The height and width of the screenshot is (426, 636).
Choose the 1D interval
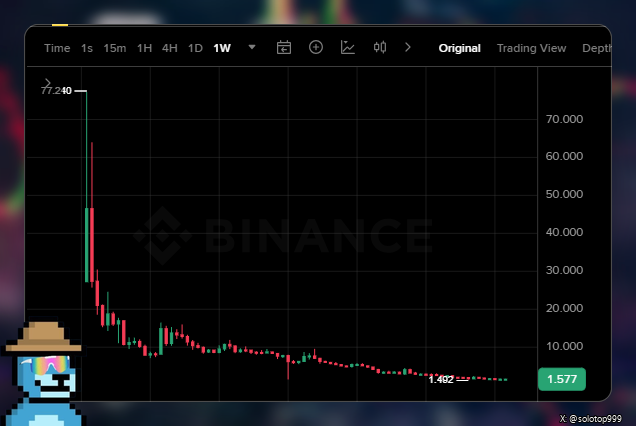195,48
